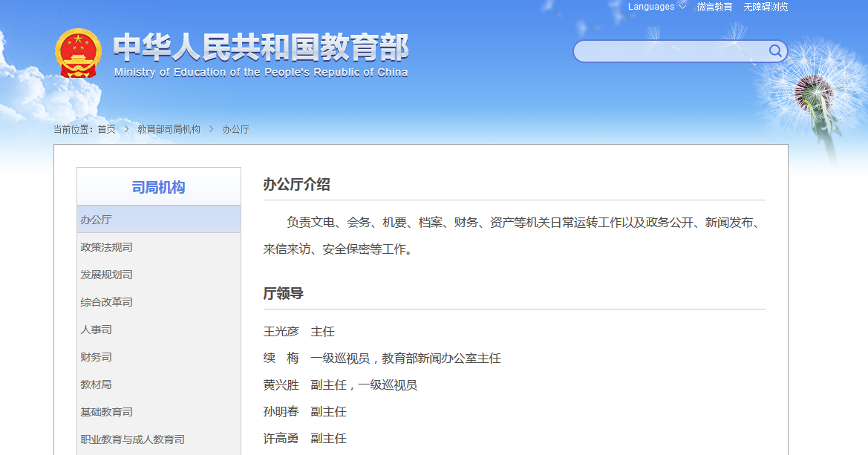
Task: Open 教育部司局机构 breadcrumb link
Action: [x=169, y=130]
